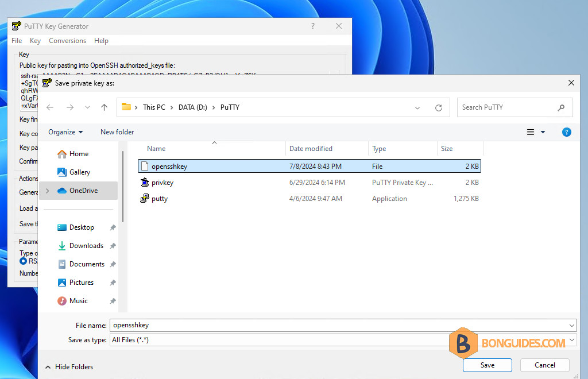Change view layout icon
Screen dimensions: 588x379
(x=530, y=132)
